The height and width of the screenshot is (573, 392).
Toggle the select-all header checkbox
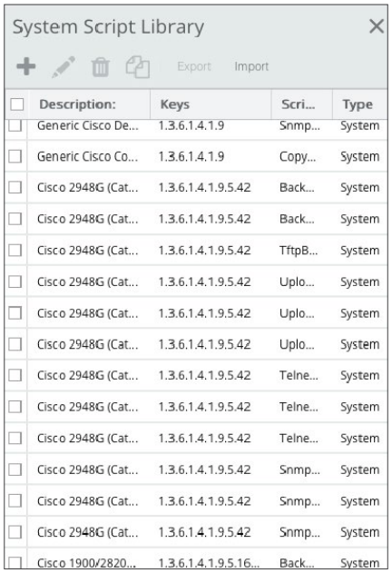click(17, 104)
